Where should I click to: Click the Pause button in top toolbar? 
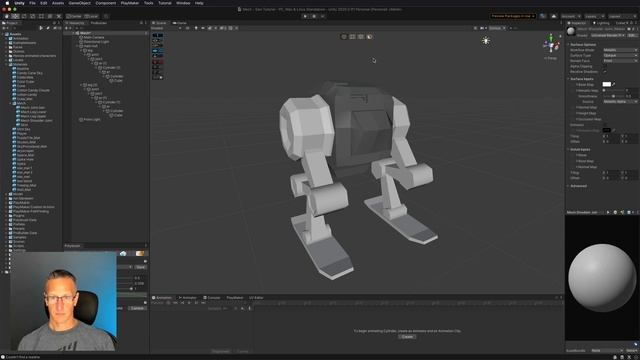point(314,16)
